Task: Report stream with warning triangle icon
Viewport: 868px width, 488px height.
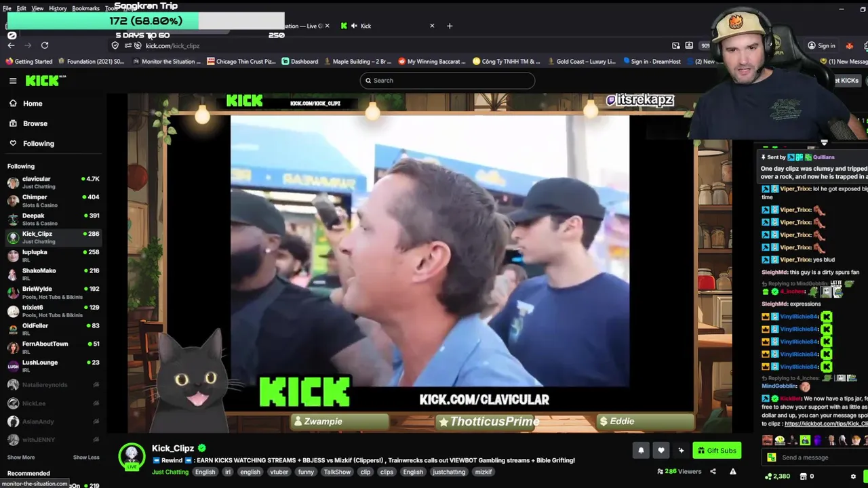Action: (x=733, y=472)
